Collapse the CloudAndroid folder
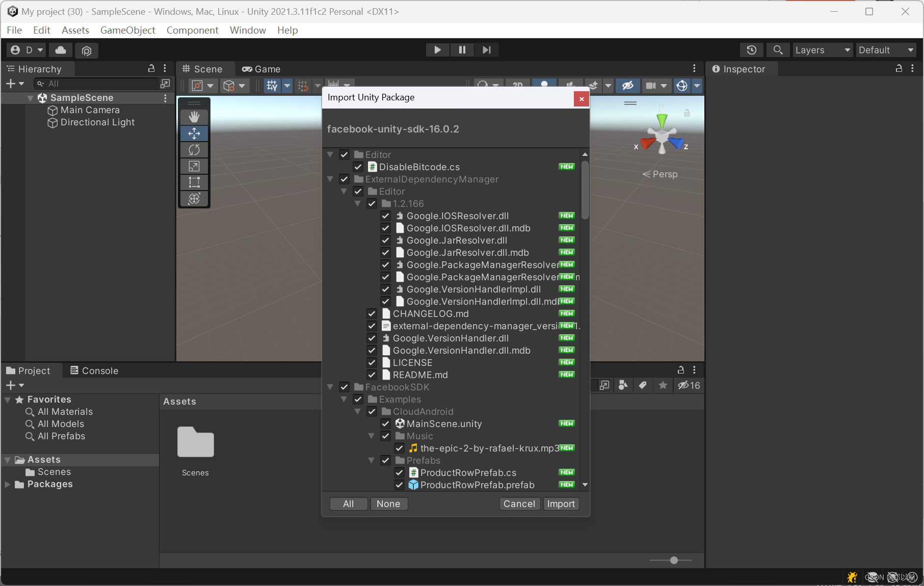This screenshot has width=924, height=586. click(358, 412)
